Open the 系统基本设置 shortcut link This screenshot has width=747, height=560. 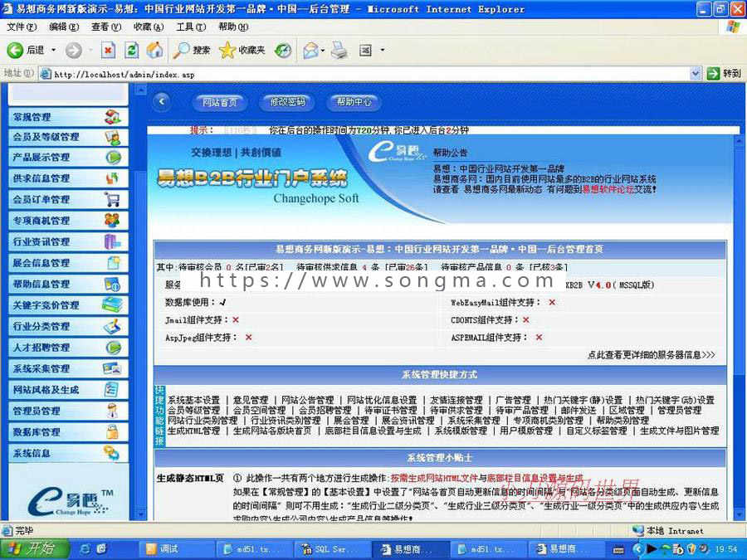[x=193, y=400]
